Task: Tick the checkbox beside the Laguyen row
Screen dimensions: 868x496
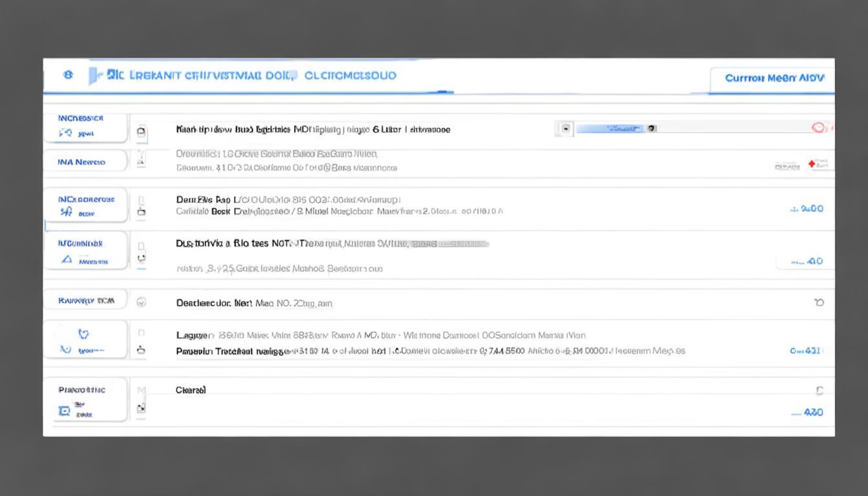Action: [x=141, y=333]
